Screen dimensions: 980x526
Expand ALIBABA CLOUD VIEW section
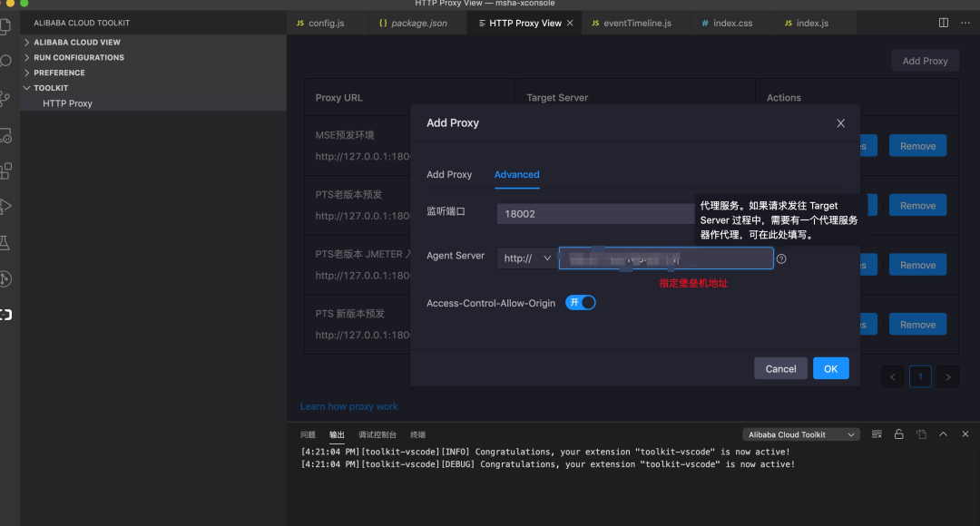[x=153, y=42]
